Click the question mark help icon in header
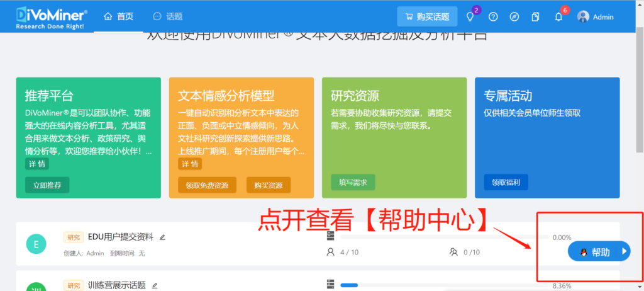Viewport: 644px width, 291px height. pos(493,17)
